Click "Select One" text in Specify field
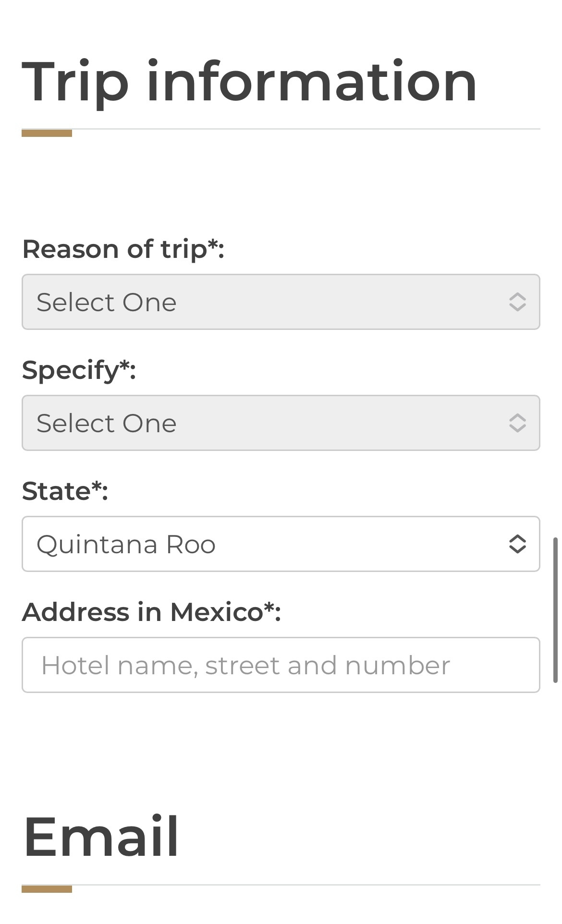This screenshot has height=924, width=562. pyautogui.click(x=107, y=424)
